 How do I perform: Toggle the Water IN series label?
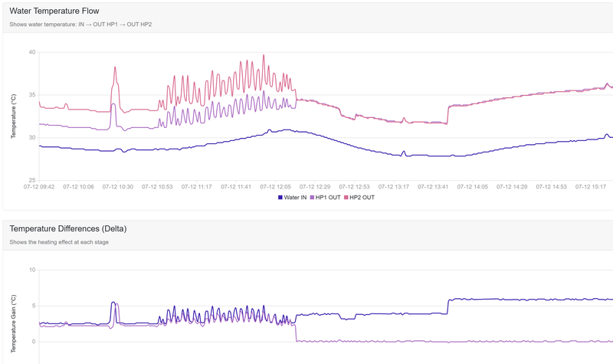click(x=295, y=198)
